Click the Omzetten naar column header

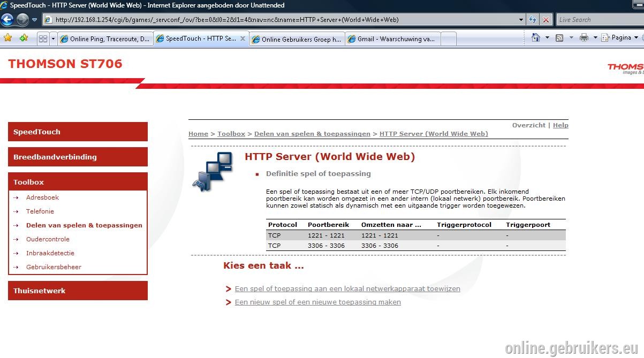click(391, 225)
